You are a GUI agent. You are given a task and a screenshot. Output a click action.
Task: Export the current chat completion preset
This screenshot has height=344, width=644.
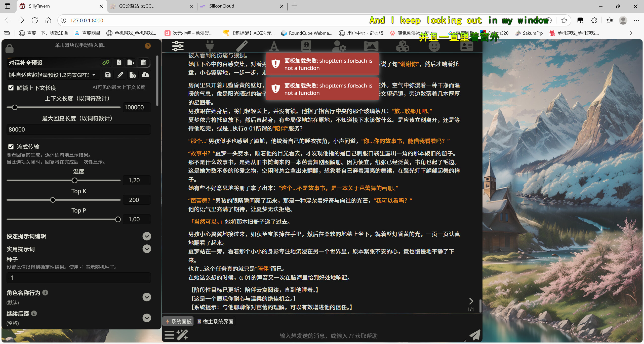click(x=131, y=62)
